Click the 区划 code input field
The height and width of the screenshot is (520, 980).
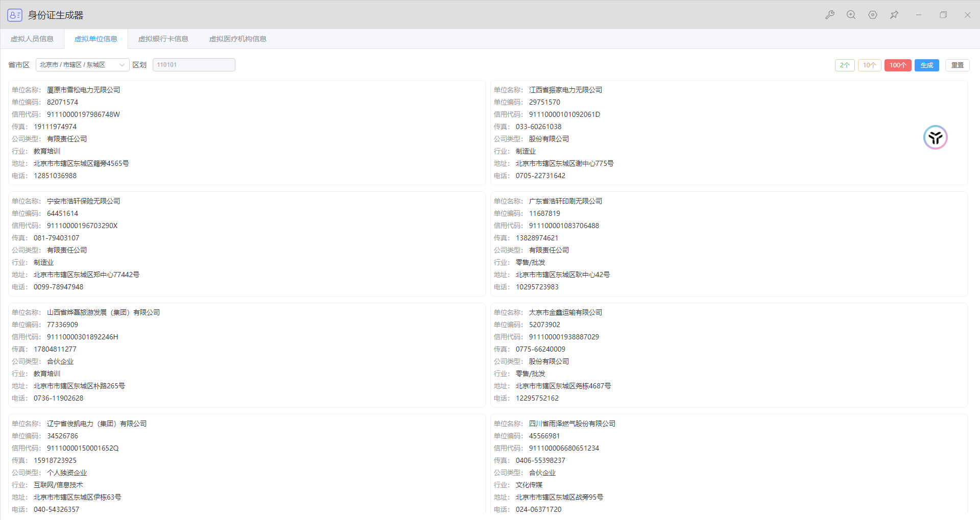tap(194, 65)
